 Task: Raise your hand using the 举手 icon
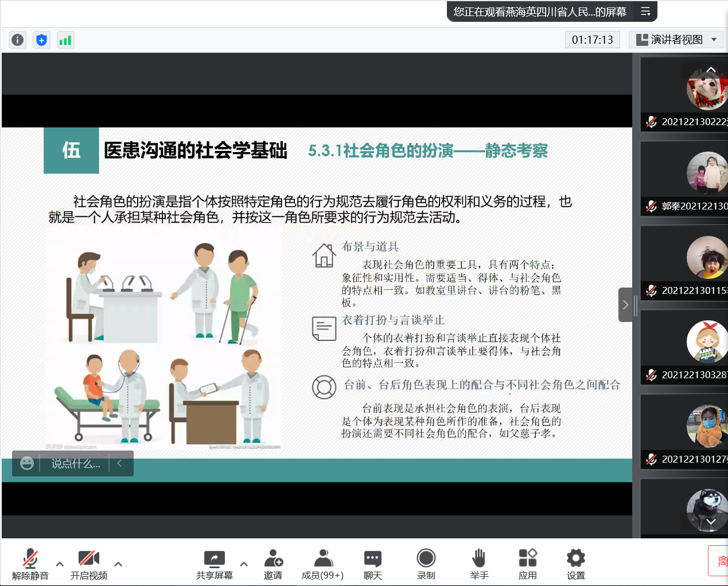tap(479, 563)
